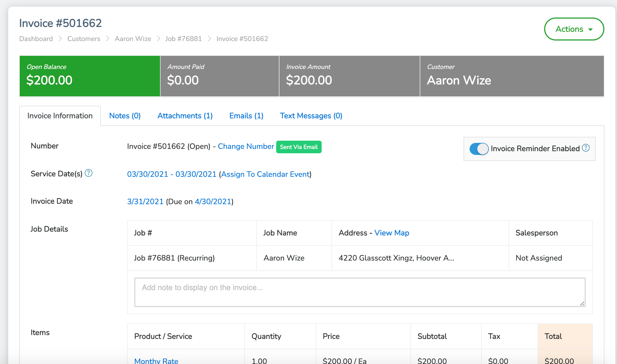Open the invoice date 3/31/2021
The width and height of the screenshot is (617, 364).
point(145,201)
